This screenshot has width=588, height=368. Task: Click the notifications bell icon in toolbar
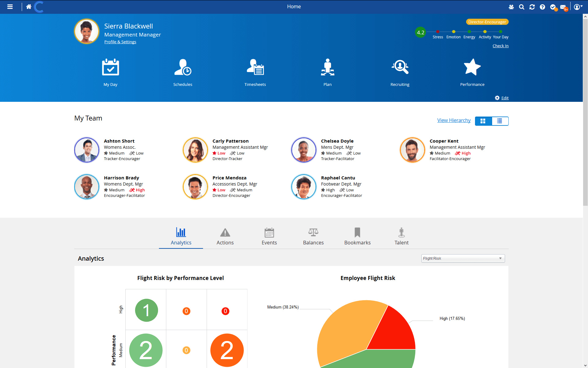click(x=553, y=6)
